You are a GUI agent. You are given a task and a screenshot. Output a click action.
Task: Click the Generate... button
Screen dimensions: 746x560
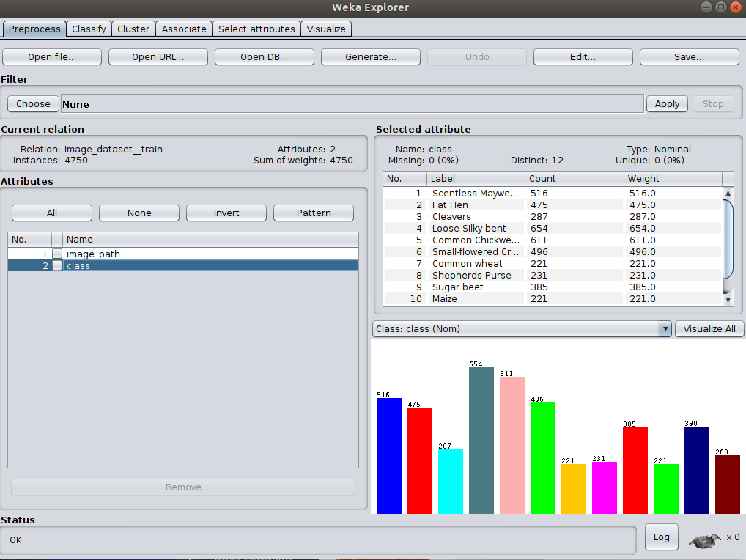click(371, 56)
